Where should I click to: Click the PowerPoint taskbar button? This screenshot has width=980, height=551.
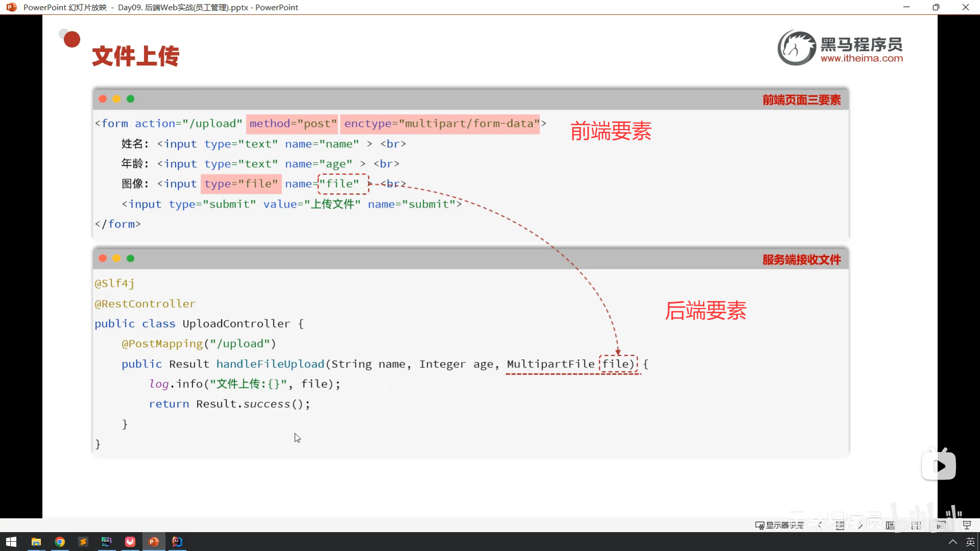pyautogui.click(x=154, y=542)
